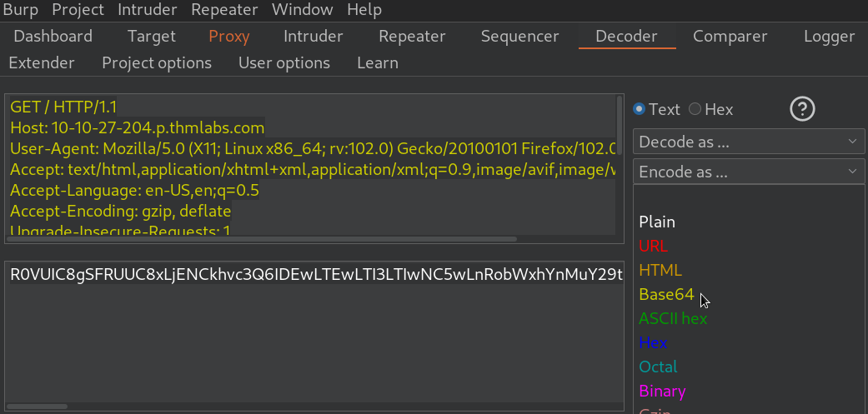The width and height of the screenshot is (868, 414).
Task: Choose Base64 encoding option
Action: (666, 294)
